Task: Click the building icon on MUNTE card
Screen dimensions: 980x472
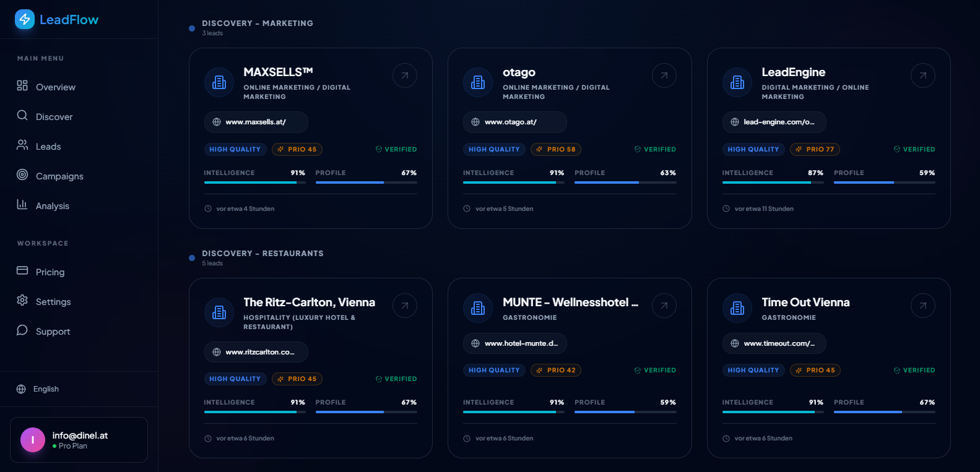Action: [x=478, y=307]
